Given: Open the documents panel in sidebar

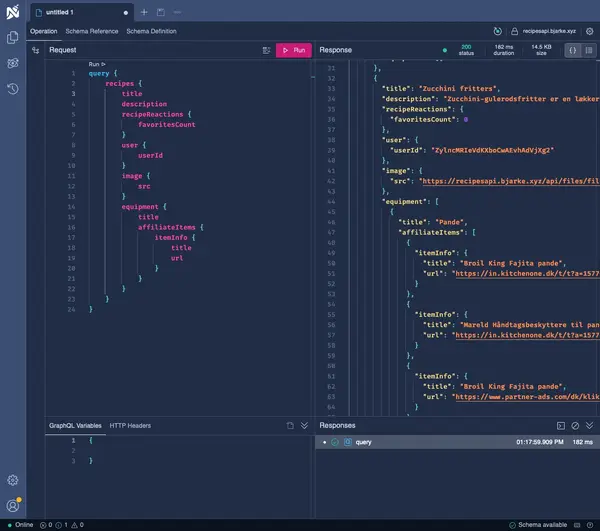Looking at the screenshot, I should 13,37.
